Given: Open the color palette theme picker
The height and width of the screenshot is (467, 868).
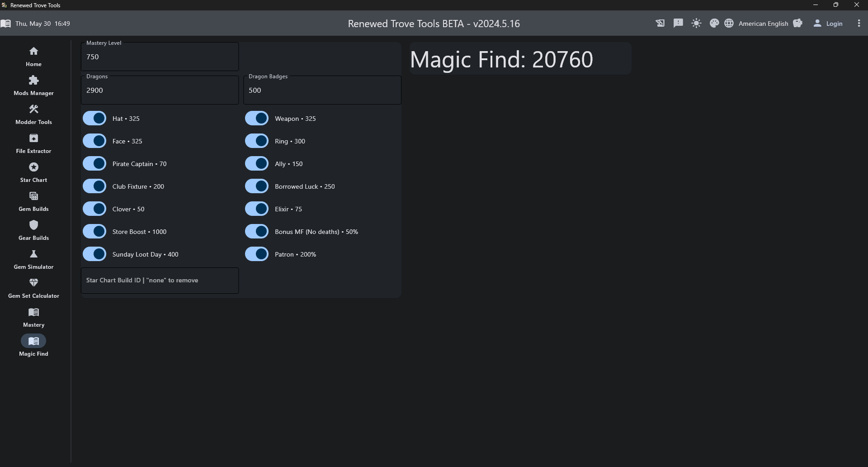Looking at the screenshot, I should (714, 24).
